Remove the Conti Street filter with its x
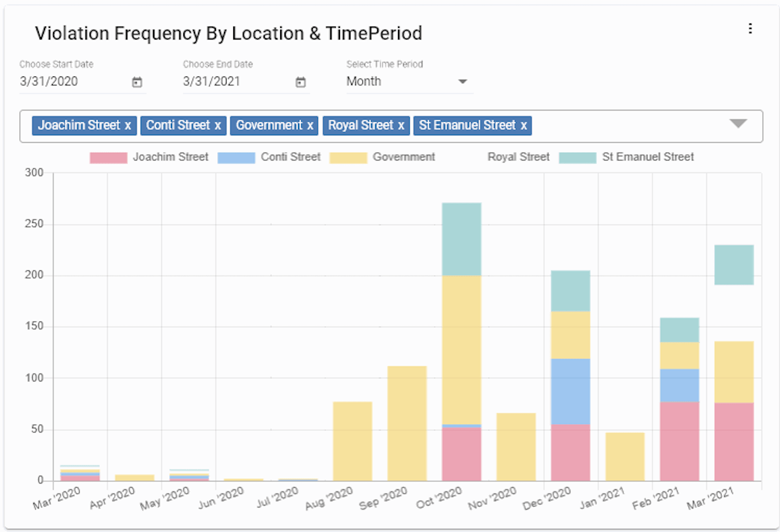Image resolution: width=780 pixels, height=532 pixels. coord(218,125)
